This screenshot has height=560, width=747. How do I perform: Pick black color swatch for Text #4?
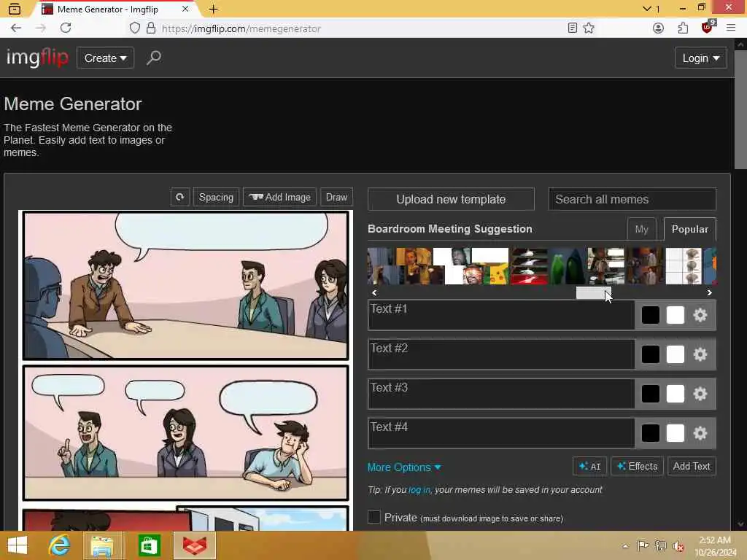(x=650, y=433)
